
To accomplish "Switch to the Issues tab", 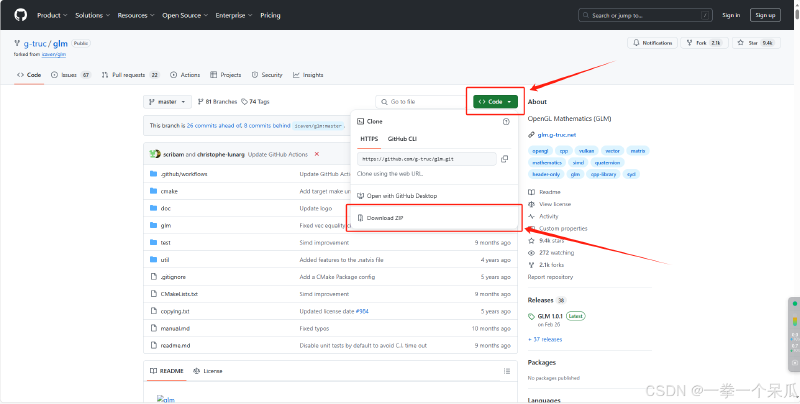I will (x=71, y=75).
